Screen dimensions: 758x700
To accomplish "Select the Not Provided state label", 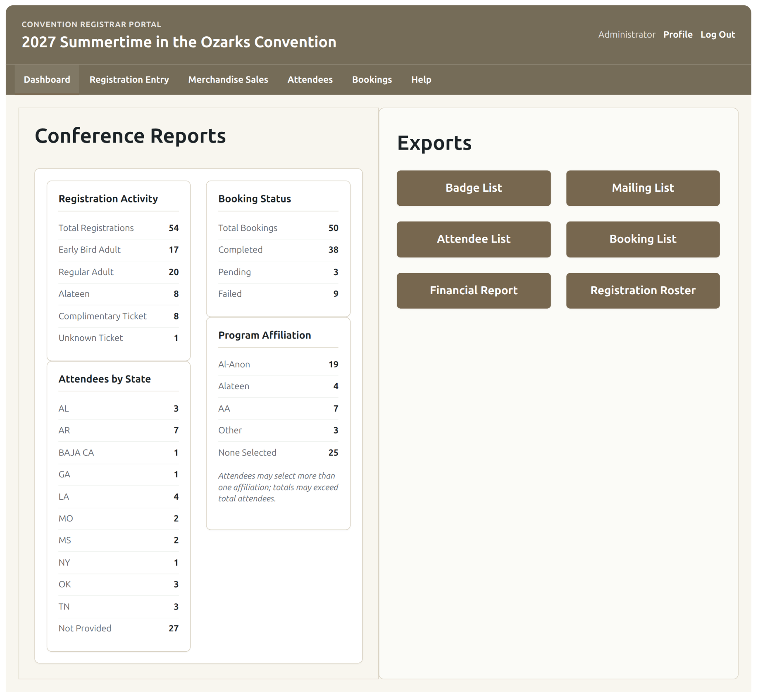I will click(x=85, y=629).
